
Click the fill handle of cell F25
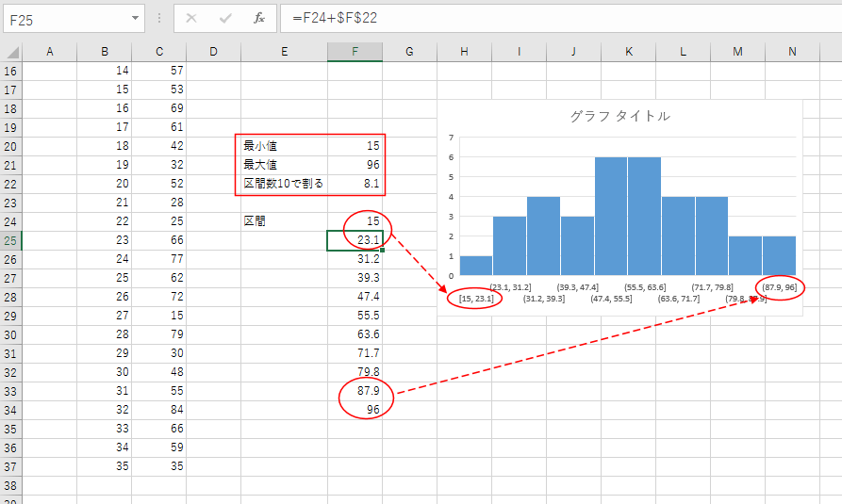[382, 251]
